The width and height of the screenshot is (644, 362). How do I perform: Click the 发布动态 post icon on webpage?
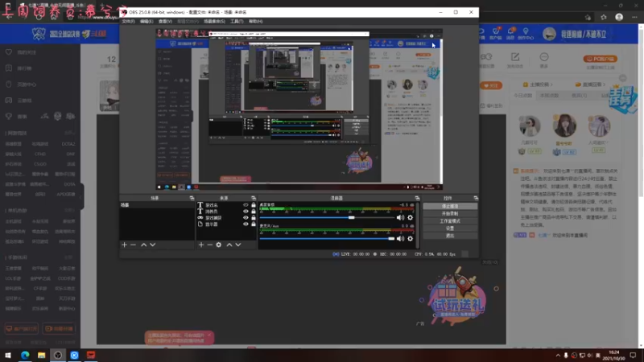(515, 60)
